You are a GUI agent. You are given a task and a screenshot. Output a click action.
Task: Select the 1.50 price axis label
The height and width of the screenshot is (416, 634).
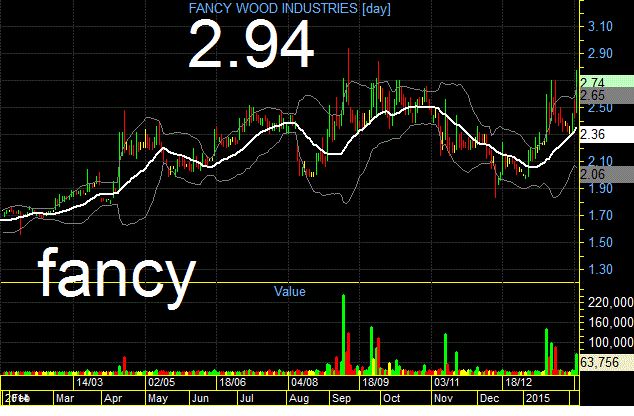click(600, 242)
